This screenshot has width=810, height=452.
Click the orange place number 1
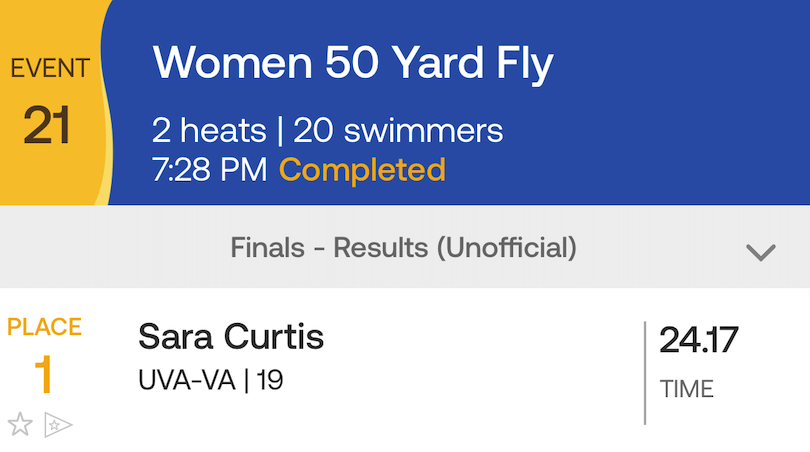(x=43, y=375)
